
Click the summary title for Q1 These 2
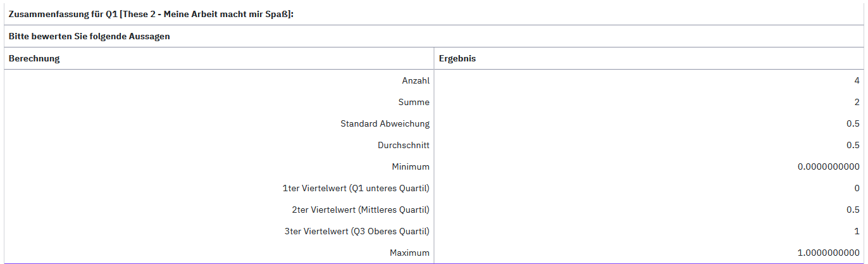[x=151, y=14]
